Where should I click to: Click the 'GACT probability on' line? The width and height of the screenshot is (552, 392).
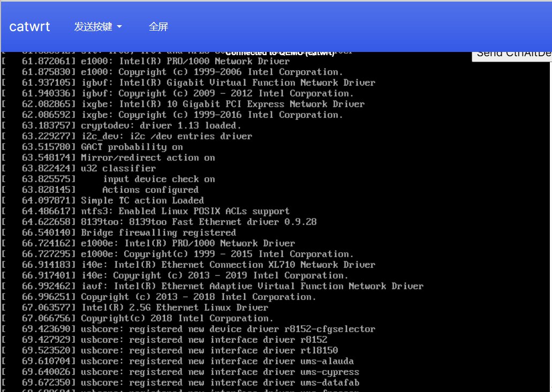tap(92, 147)
